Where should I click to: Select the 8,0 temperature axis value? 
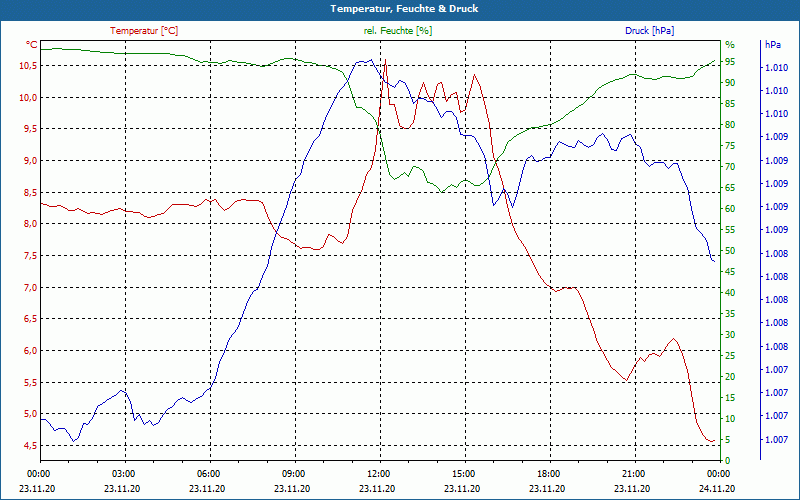30,224
